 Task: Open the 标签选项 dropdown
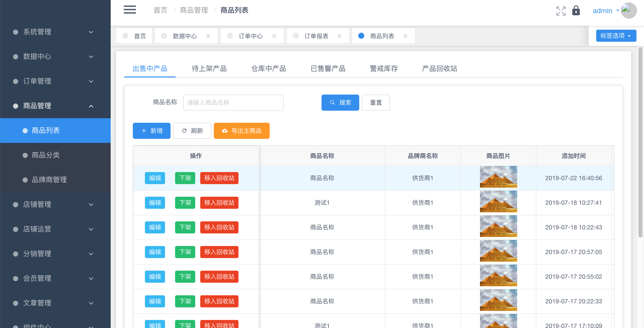click(x=616, y=36)
